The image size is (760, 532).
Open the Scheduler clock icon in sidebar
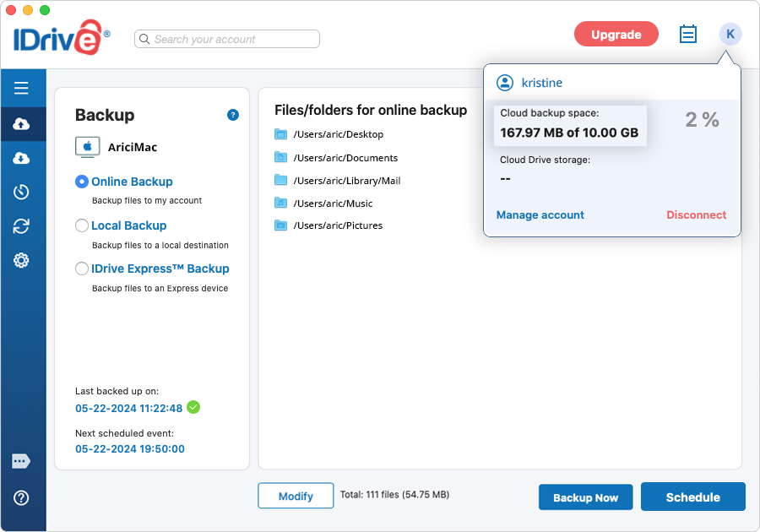pyautogui.click(x=21, y=192)
